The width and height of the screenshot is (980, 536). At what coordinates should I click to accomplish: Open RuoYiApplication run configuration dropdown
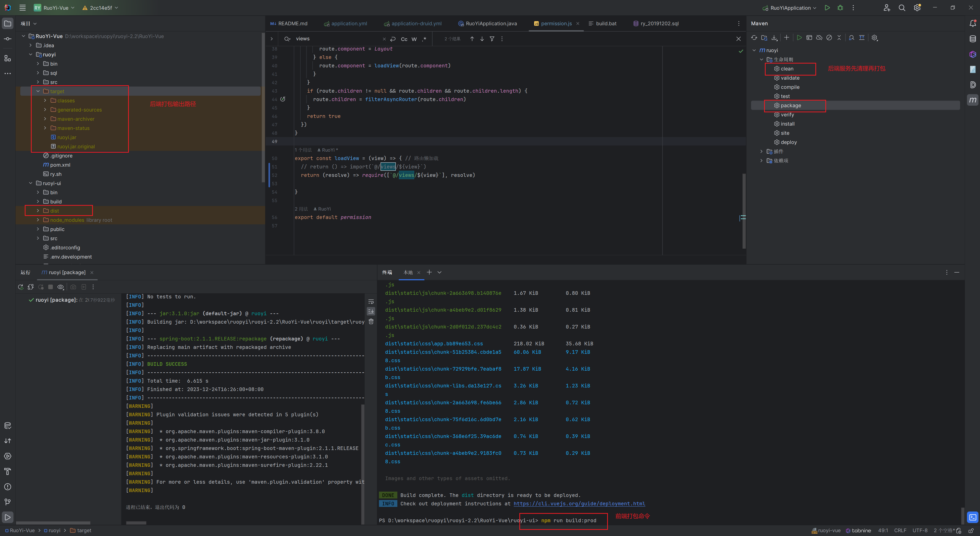coord(790,8)
